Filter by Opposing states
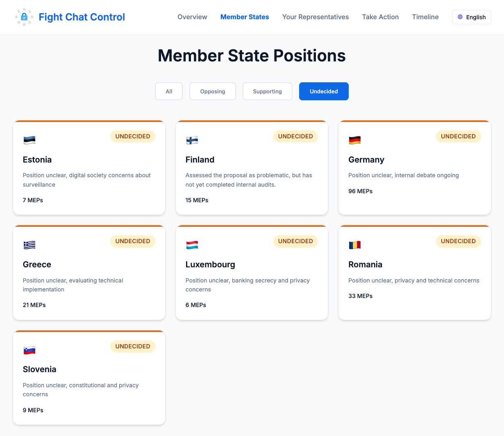The width and height of the screenshot is (504, 436). point(213,91)
